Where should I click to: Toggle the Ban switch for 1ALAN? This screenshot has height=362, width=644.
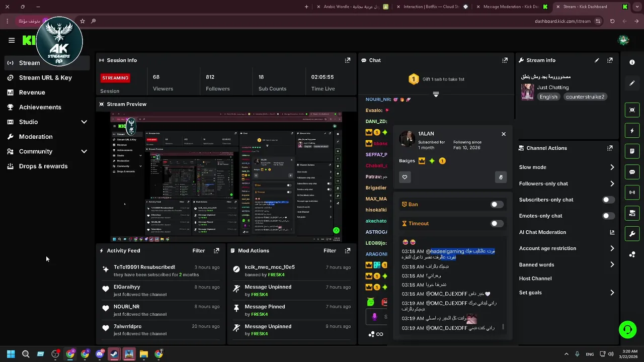(497, 204)
